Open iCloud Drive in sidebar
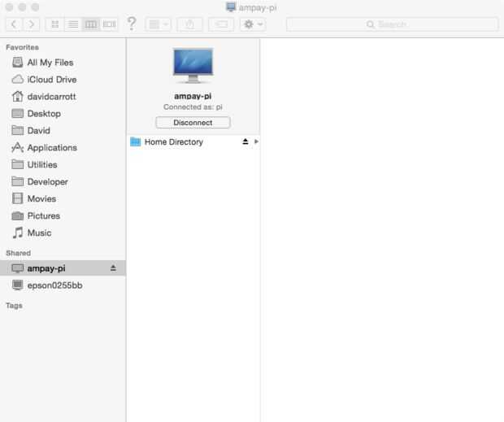This screenshot has width=504, height=422. pos(63,80)
